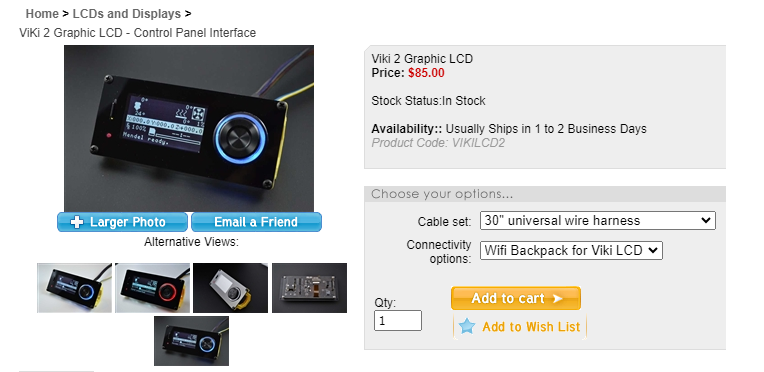View the silver case thumbnail
The image size is (764, 372).
coord(230,288)
